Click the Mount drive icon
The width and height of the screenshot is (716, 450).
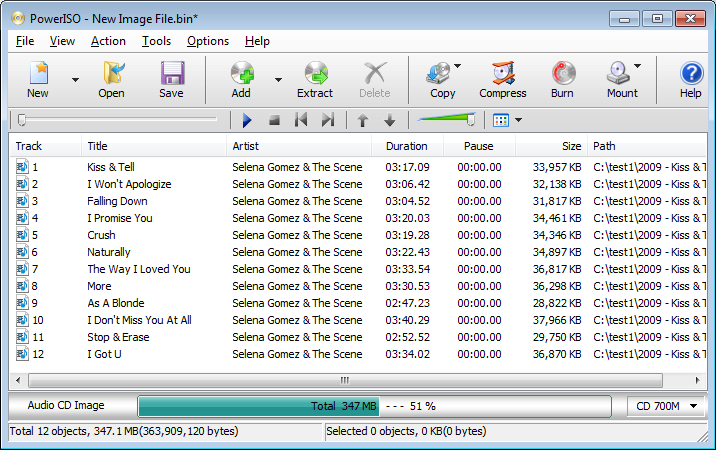(x=617, y=73)
